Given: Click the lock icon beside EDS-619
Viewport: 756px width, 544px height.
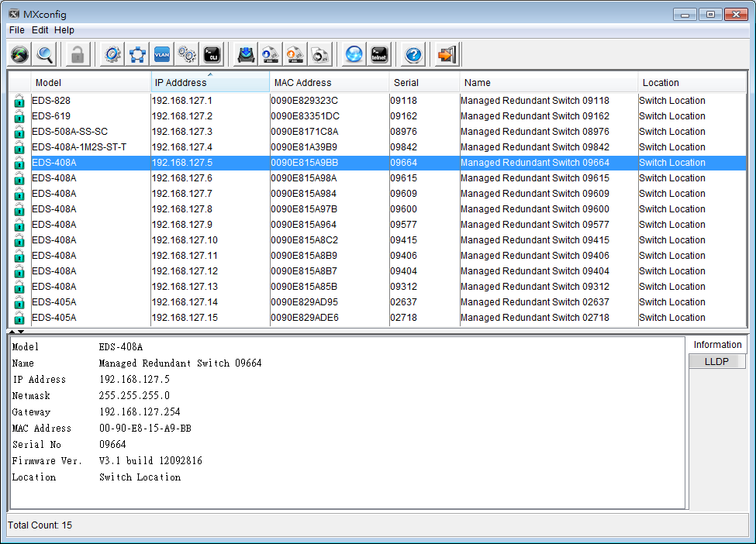Looking at the screenshot, I should pos(19,116).
